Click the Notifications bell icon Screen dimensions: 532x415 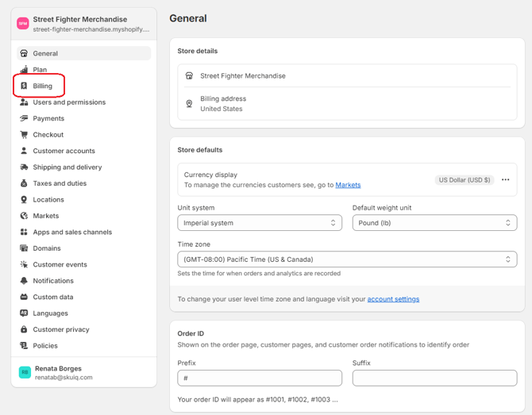24,281
